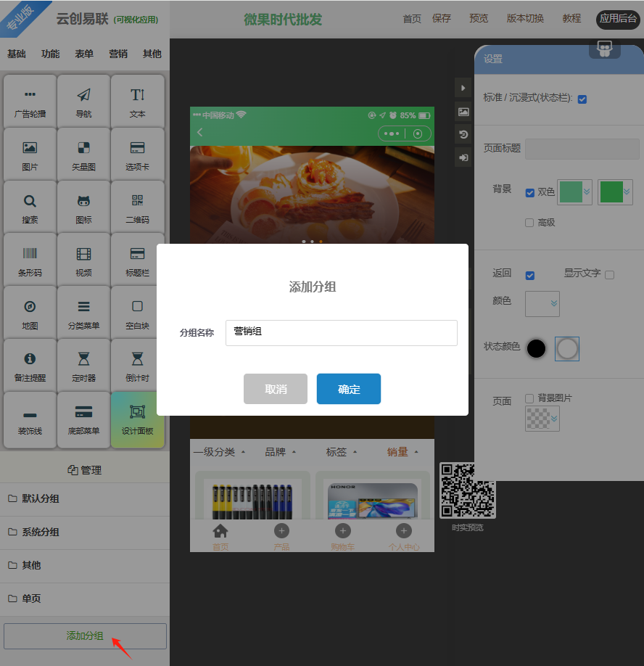Pick the 地图 map component
The height and width of the screenshot is (666, 644).
point(30,313)
